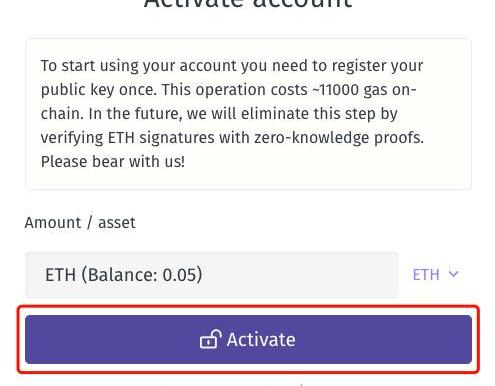Expand the chevron arrow next to ETH
Viewport: 495px width, 386px height.
(453, 274)
